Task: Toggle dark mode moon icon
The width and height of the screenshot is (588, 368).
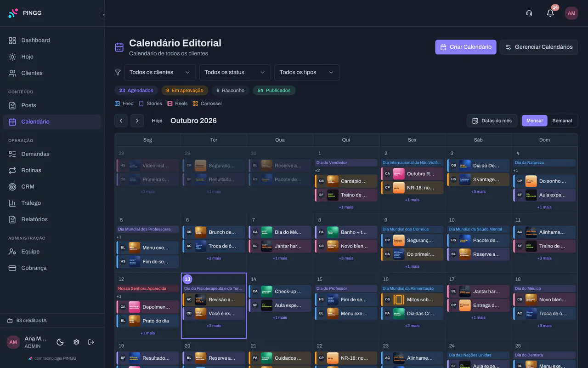Action: [x=60, y=342]
